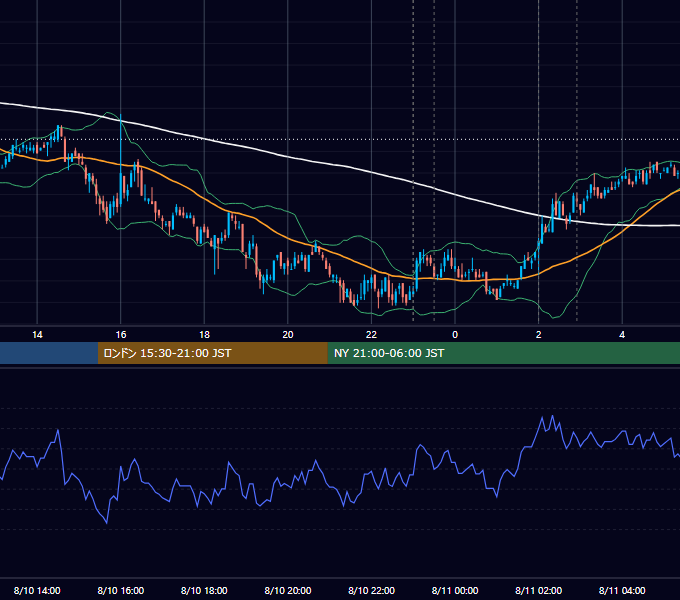The image size is (680, 600).
Task: Click the '18' hour label on price chart axis
Action: [204, 335]
